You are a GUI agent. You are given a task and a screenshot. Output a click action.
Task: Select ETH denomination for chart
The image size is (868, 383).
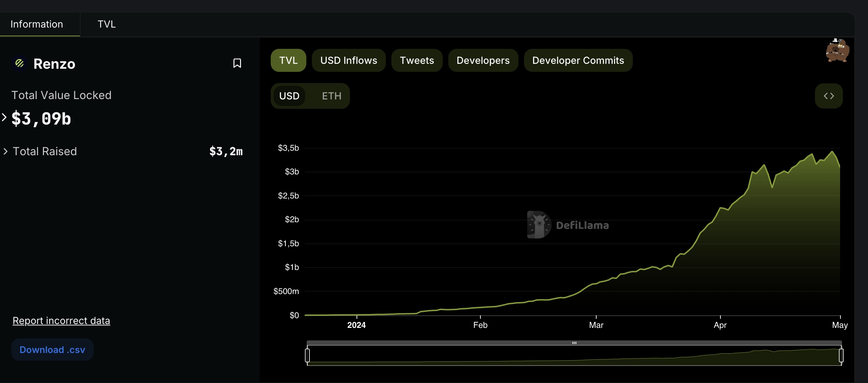331,96
